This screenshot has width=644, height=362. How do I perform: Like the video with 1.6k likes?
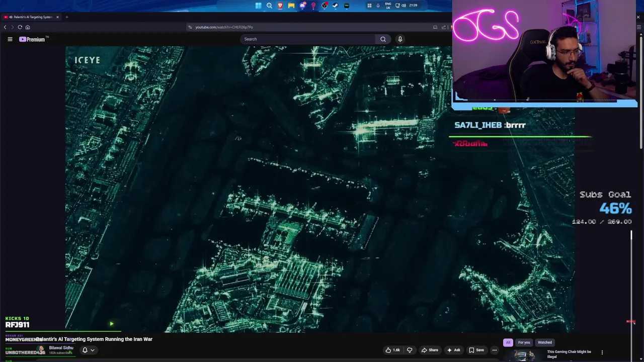click(x=392, y=350)
